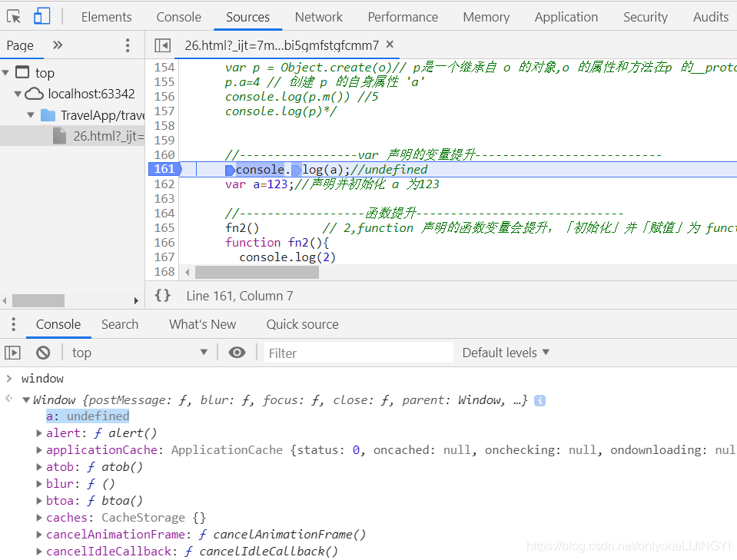Toggle breakpoint on line 161
The height and width of the screenshot is (560, 737).
pyautogui.click(x=164, y=169)
